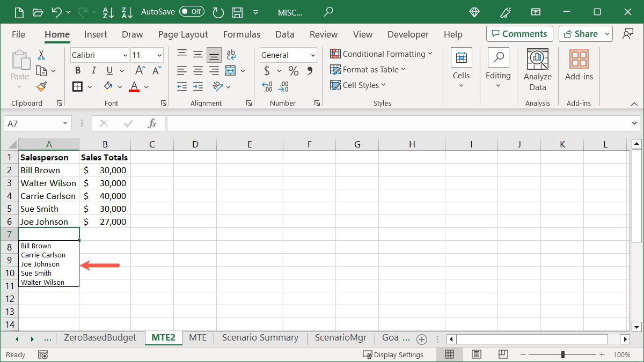The image size is (644, 362).
Task: Click the Insert Function fx icon
Action: (x=152, y=123)
